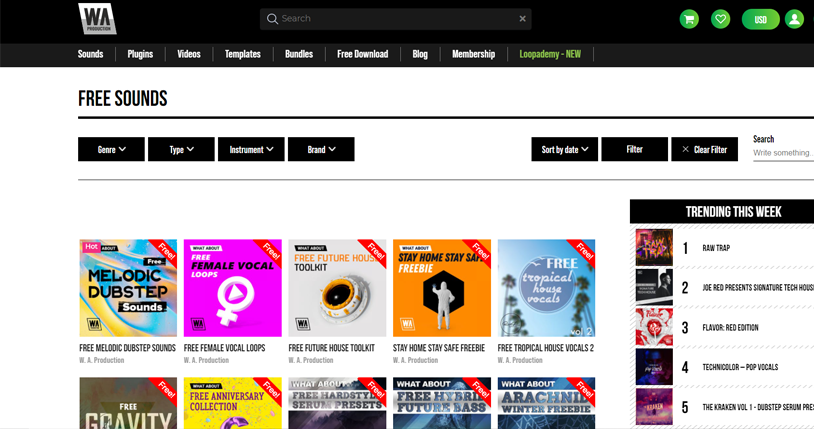Screen dimensions: 814x429
Task: Clear the search bar with X icon
Action: click(x=522, y=19)
